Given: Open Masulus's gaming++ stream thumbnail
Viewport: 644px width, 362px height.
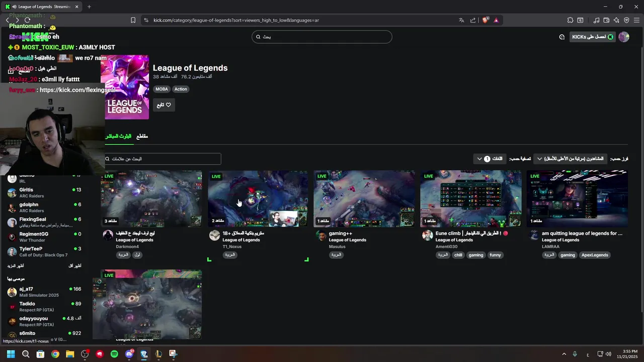Looking at the screenshot, I should (x=365, y=199).
